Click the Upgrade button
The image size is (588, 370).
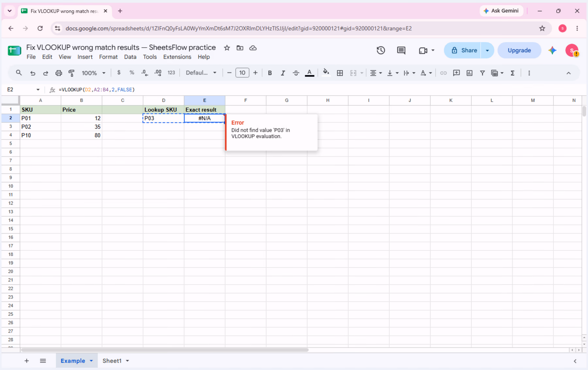(519, 50)
